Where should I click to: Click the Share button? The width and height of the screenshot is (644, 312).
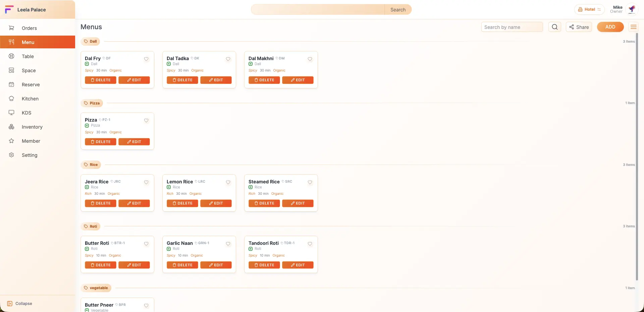tap(579, 27)
